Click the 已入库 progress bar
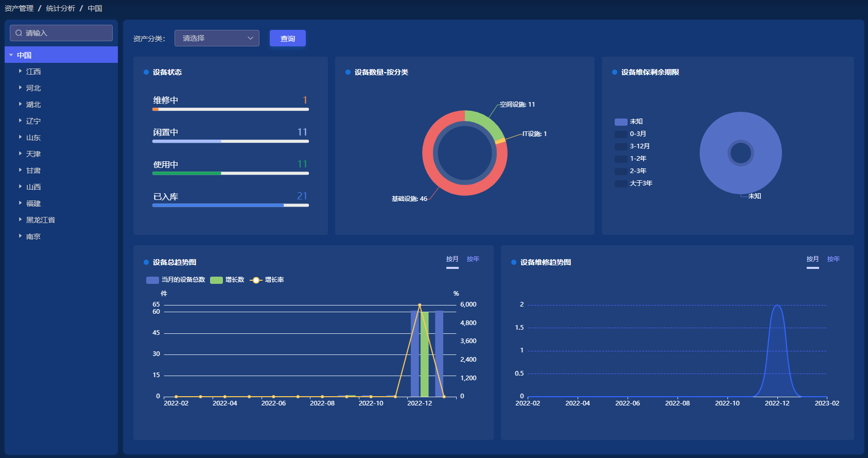 point(230,205)
